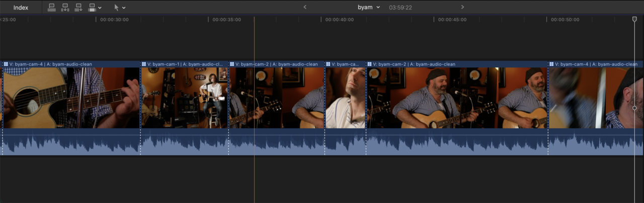Click the 00:00:45:00 ruler mark

(x=452, y=20)
